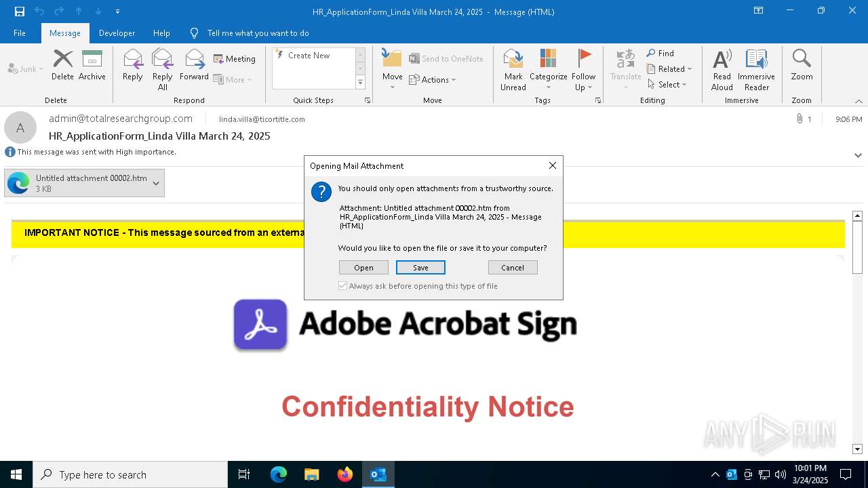Image resolution: width=868 pixels, height=488 pixels.
Task: Open the Tags dialog launcher
Action: (x=598, y=100)
